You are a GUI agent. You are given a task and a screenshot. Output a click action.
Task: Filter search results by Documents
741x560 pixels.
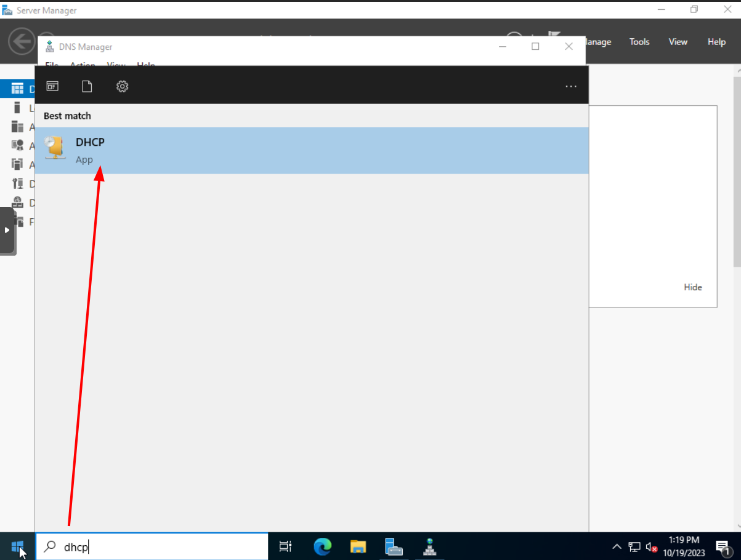tap(87, 86)
